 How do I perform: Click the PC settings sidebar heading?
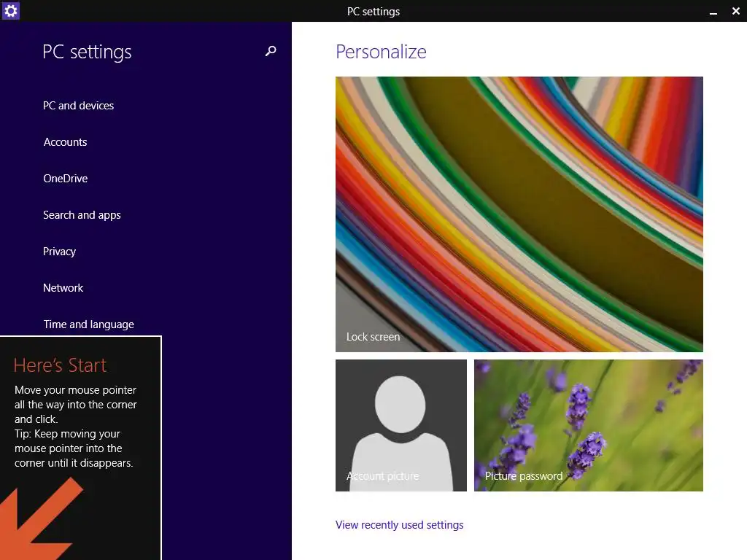87,52
